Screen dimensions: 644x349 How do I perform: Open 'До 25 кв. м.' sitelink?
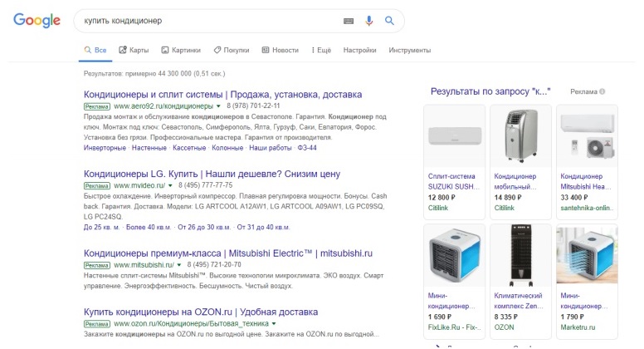click(x=101, y=227)
